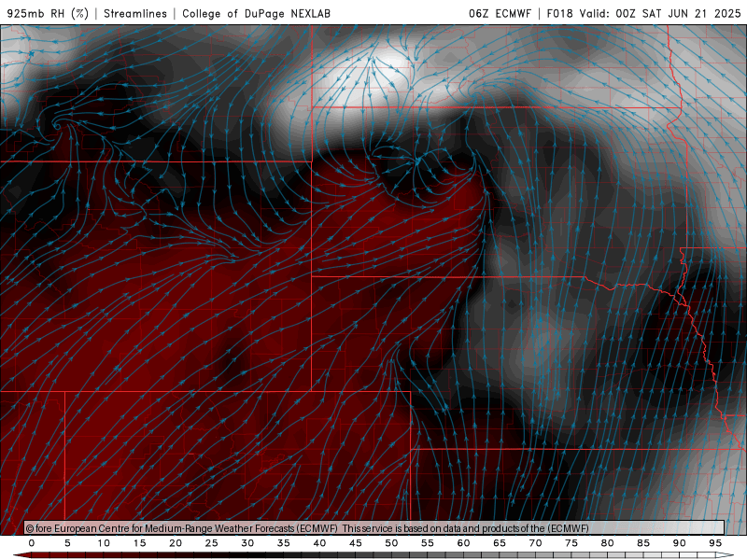The height and width of the screenshot is (560, 747).
Task: Click the color scale label "10"
Action: pyautogui.click(x=104, y=543)
